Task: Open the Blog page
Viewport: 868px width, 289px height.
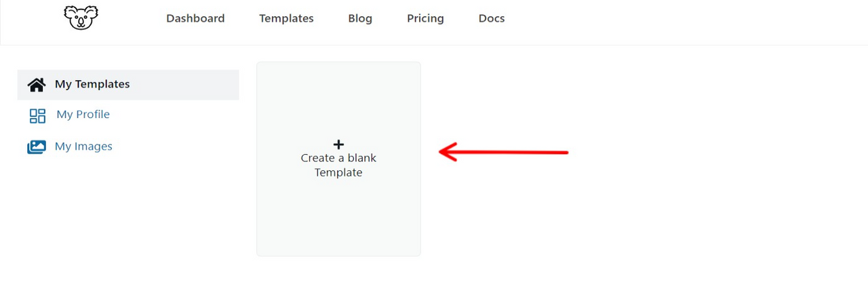Action: coord(360,18)
